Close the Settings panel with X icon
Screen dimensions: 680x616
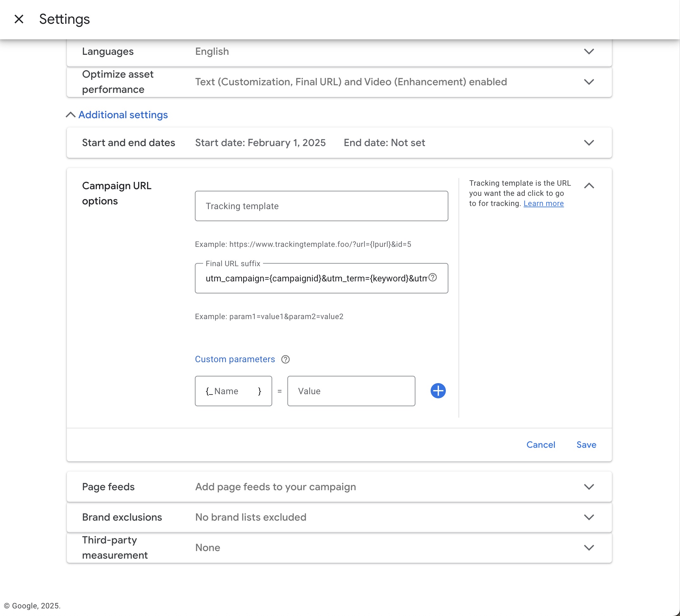pyautogui.click(x=19, y=19)
